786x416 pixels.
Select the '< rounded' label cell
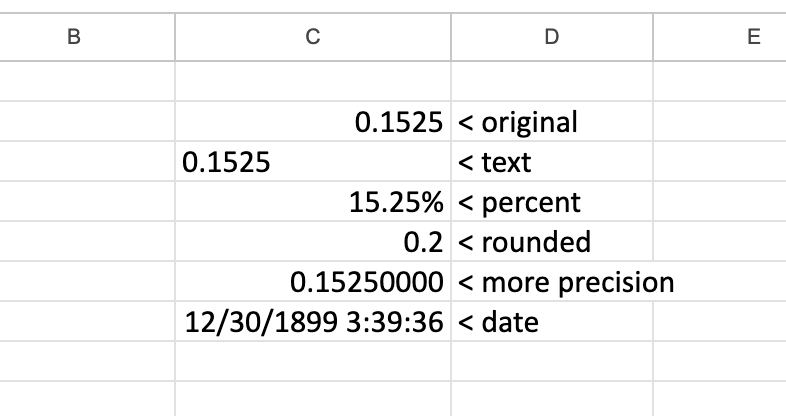(552, 242)
